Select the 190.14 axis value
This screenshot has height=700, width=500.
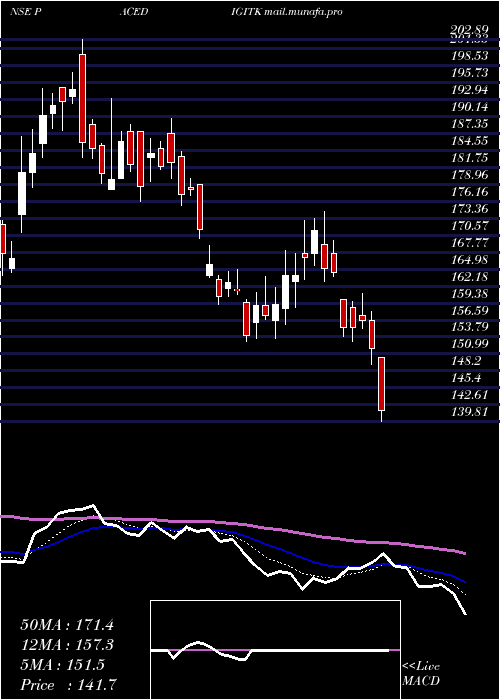(x=469, y=107)
